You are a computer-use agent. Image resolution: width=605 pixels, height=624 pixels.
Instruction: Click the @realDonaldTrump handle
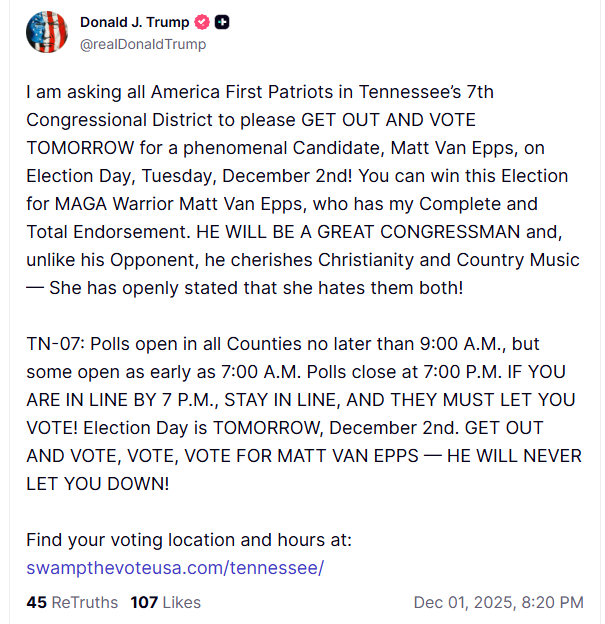pos(143,44)
